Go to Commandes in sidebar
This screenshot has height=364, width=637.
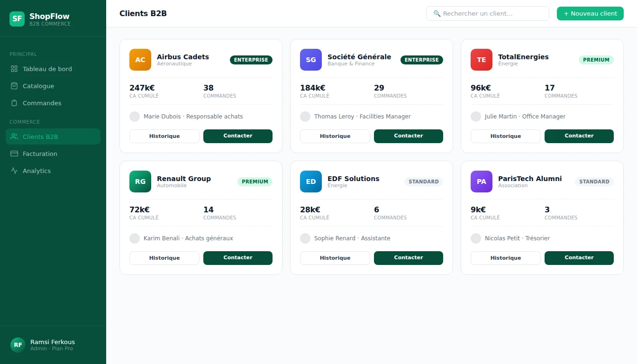point(53,103)
